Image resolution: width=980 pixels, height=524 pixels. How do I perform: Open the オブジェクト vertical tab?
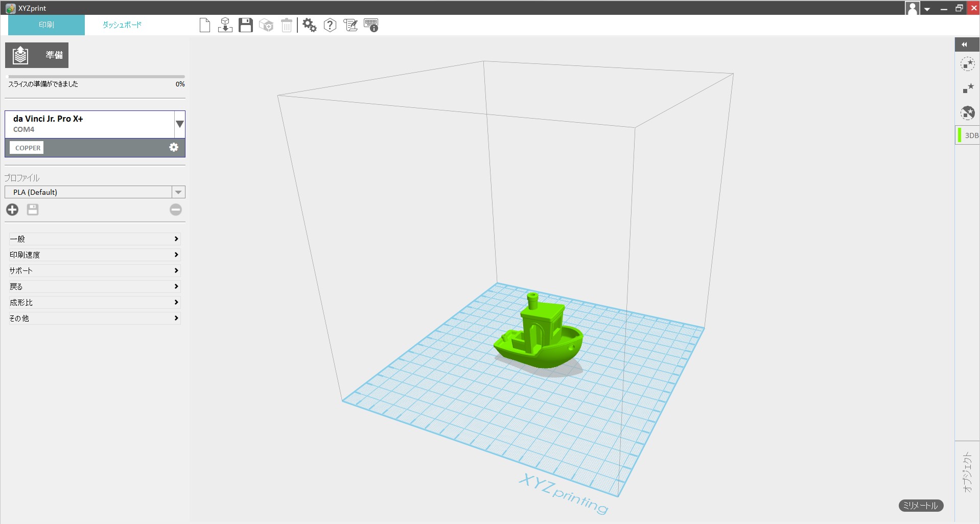pyautogui.click(x=967, y=472)
